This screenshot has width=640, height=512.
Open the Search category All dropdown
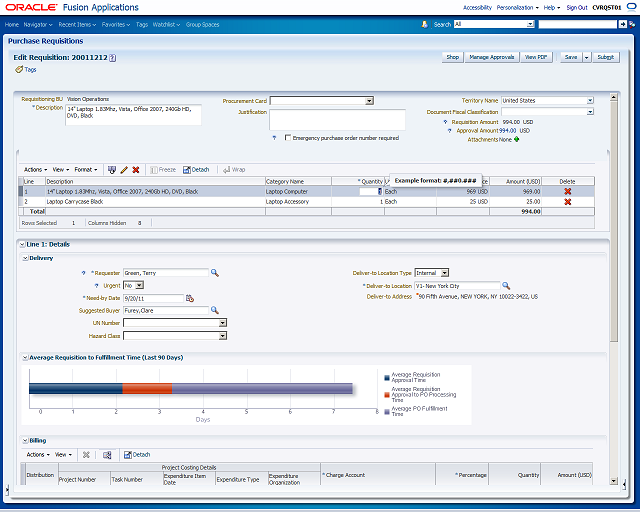[x=531, y=24]
